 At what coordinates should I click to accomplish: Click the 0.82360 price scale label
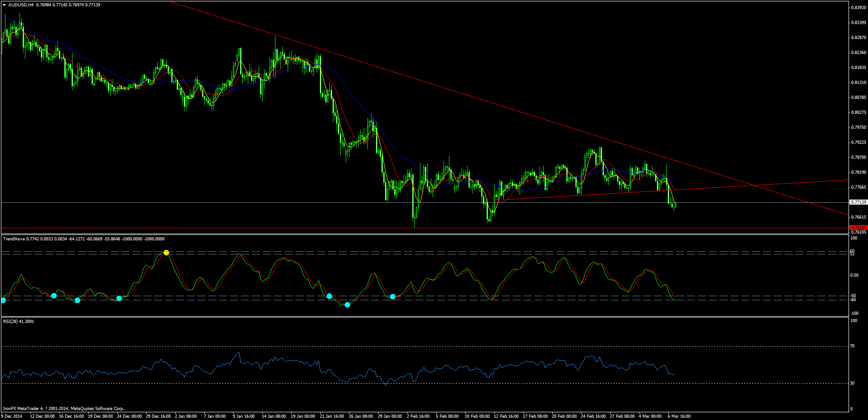coord(859,53)
